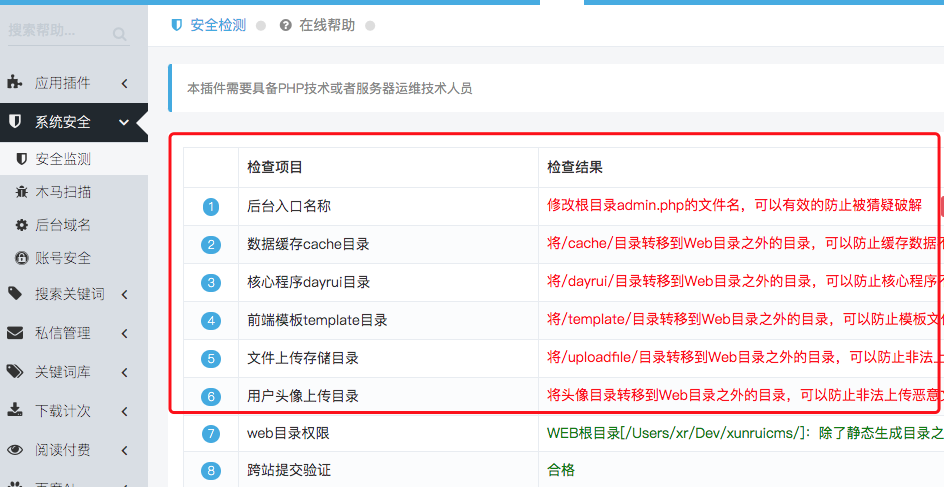
Task: Click the question mark icon beside 在线帮助
Action: 286,25
